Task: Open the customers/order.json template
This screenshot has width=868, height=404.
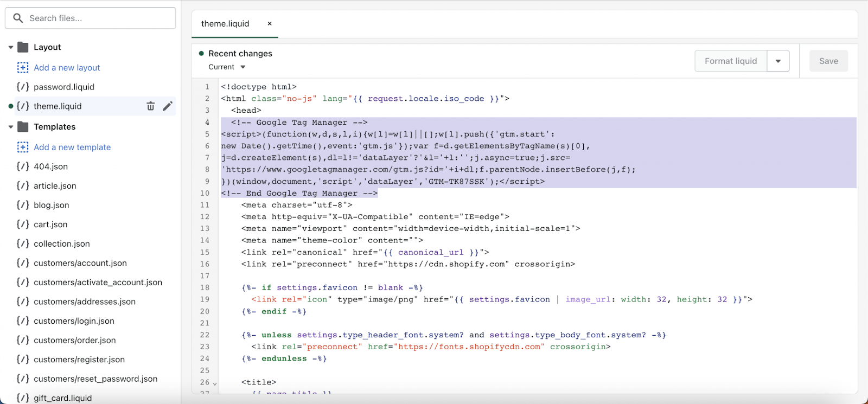Action: coord(75,341)
